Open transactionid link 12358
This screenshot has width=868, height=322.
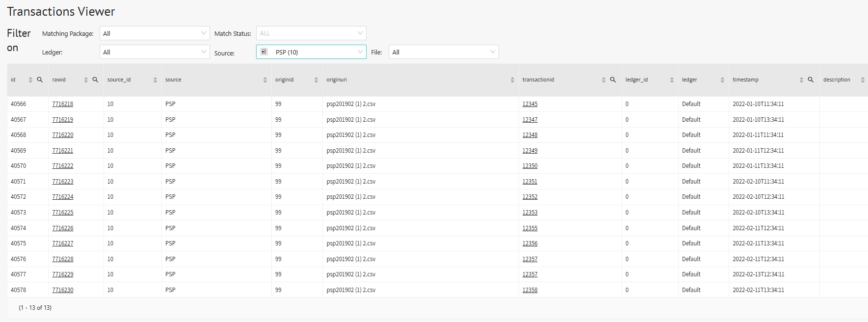(x=530, y=290)
